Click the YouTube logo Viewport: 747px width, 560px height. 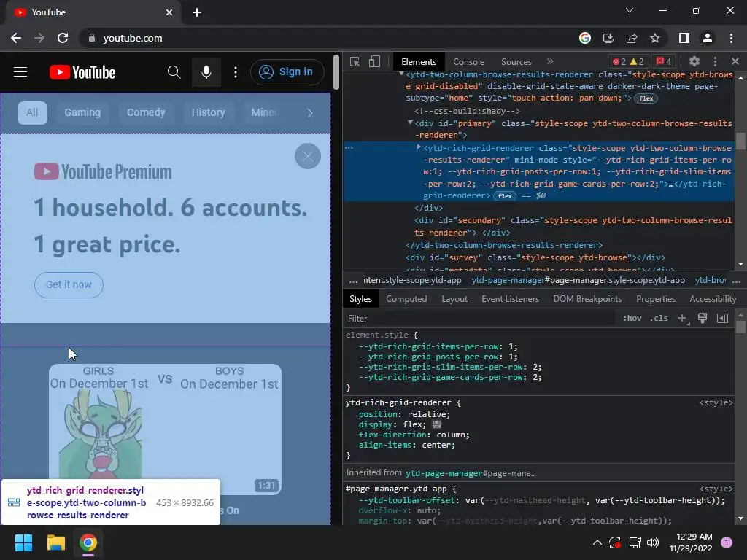(82, 72)
